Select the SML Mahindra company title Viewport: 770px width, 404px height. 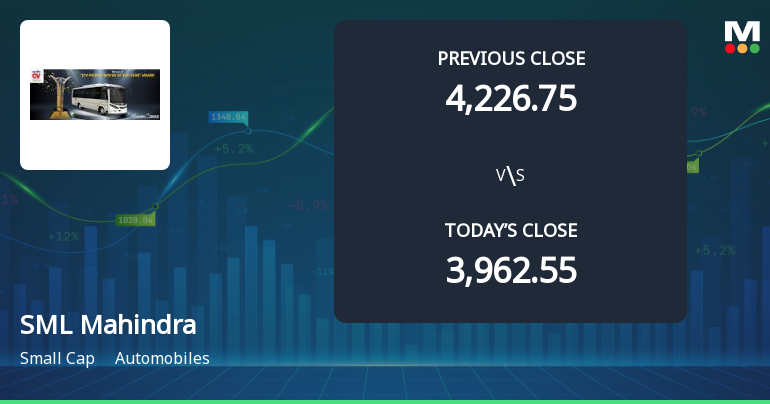(108, 325)
